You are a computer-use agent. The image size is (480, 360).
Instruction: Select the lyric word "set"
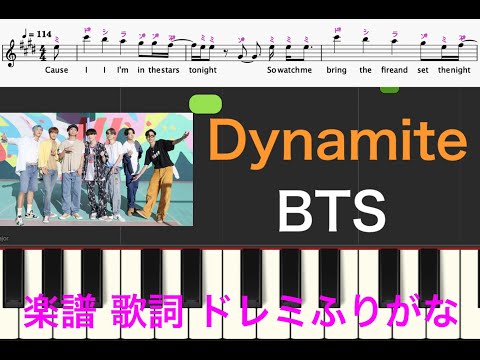point(423,70)
